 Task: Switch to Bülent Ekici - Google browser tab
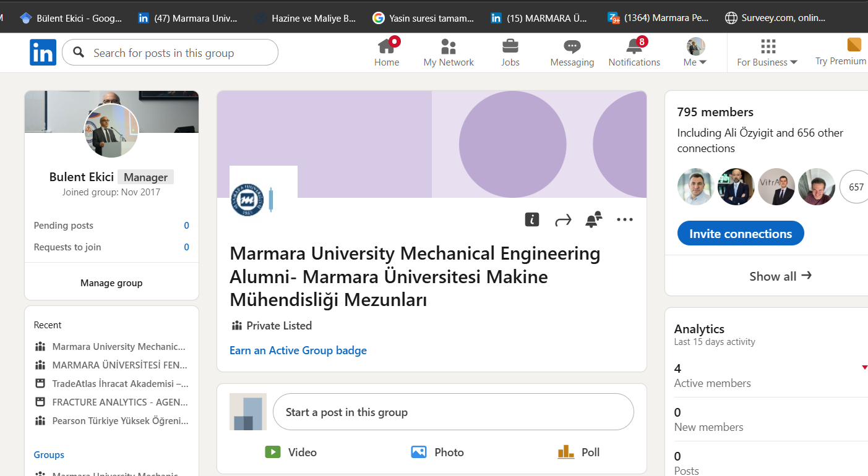pyautogui.click(x=71, y=18)
